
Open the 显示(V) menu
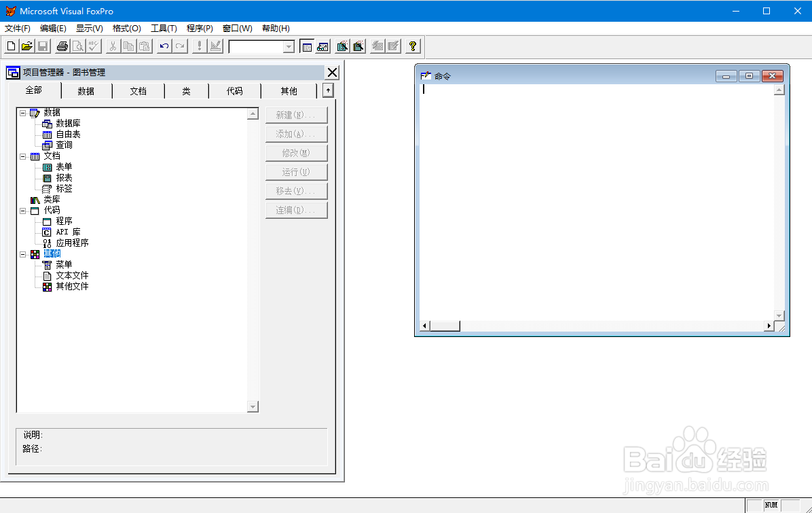[89, 29]
